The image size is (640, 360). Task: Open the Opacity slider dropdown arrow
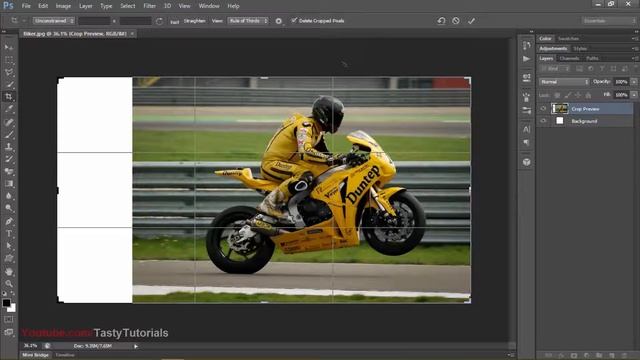pos(634,82)
